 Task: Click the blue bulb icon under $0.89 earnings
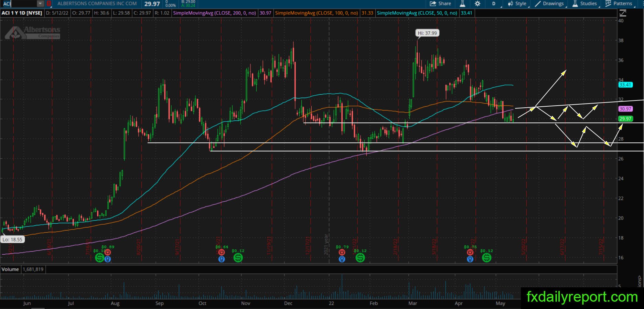point(108,259)
